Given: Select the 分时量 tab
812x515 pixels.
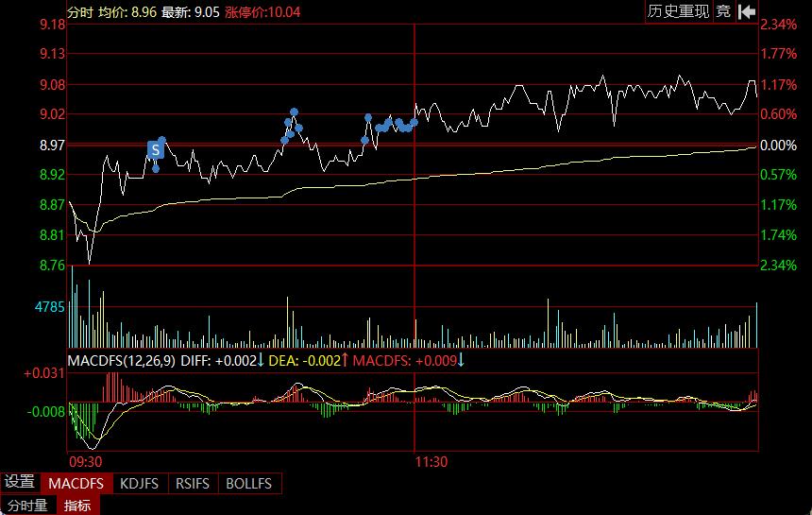Looking at the screenshot, I should (27, 506).
